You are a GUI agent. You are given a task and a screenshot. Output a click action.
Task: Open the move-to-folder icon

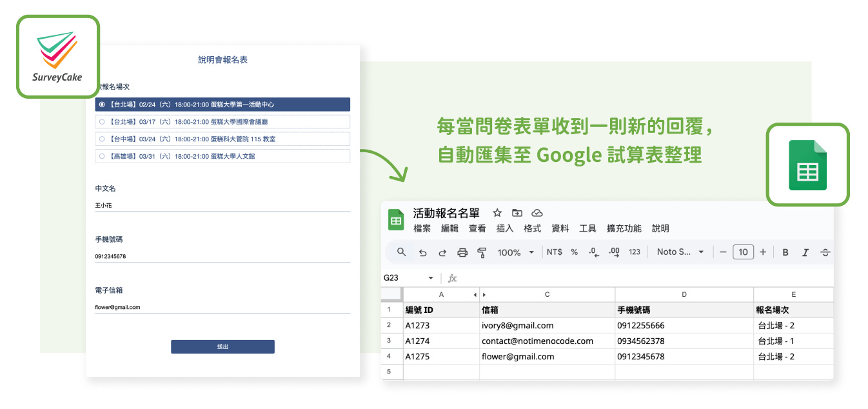pyautogui.click(x=517, y=212)
